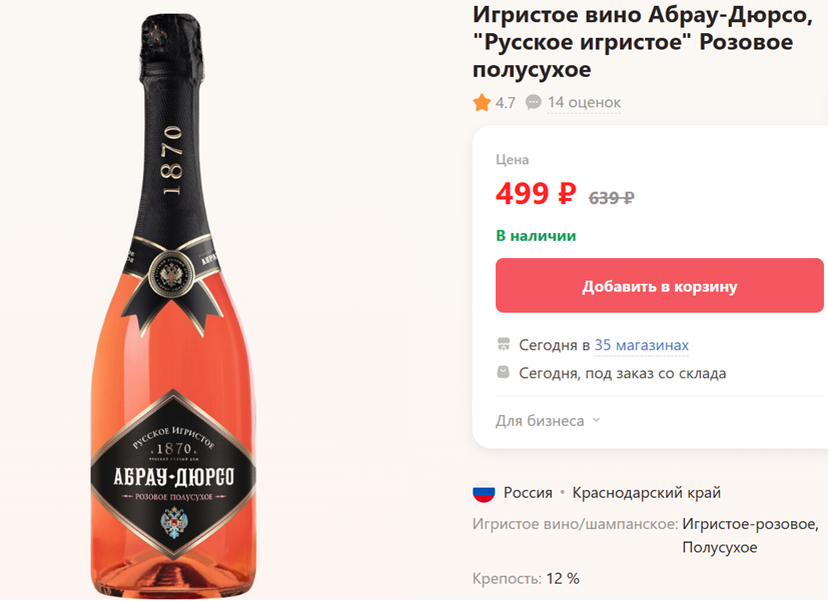Screen dimensions: 828x601
Task: Click the Russian flag icon
Action: (x=483, y=492)
